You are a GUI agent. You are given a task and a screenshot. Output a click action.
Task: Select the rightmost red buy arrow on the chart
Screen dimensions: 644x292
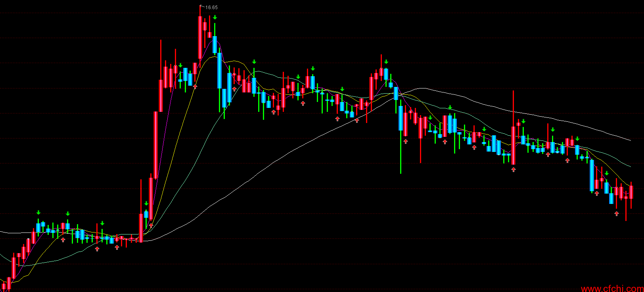point(617,213)
